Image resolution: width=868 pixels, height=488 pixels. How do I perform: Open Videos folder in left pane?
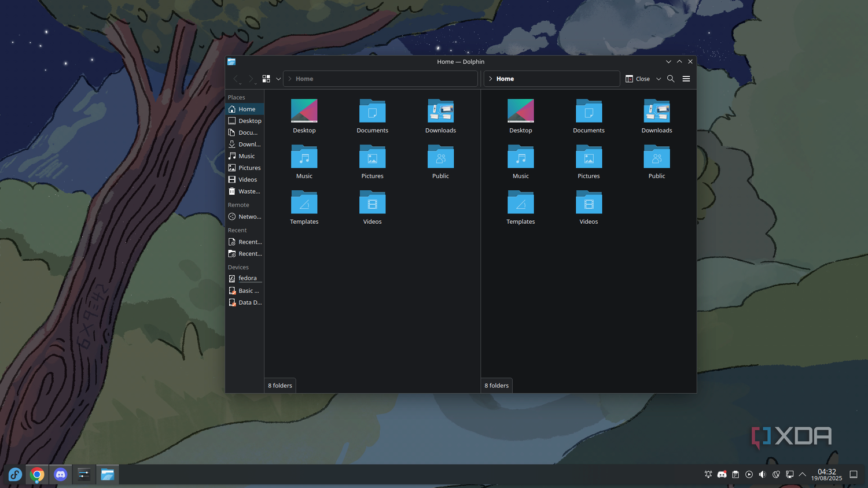click(372, 207)
